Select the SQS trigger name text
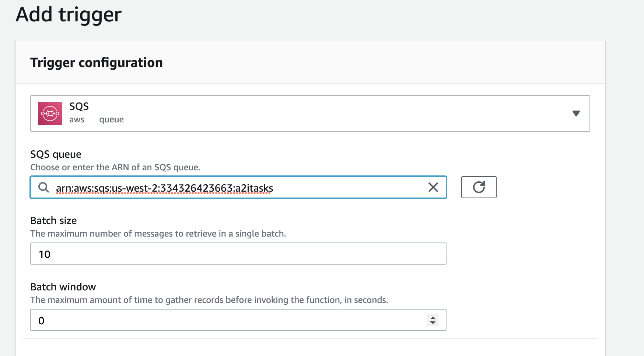The width and height of the screenshot is (644, 356). pos(79,107)
